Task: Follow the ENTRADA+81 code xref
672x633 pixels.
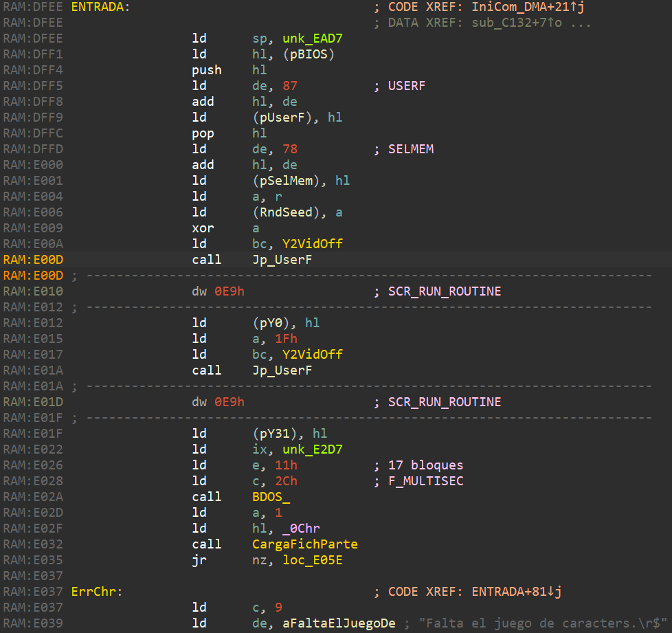Action: (517, 592)
